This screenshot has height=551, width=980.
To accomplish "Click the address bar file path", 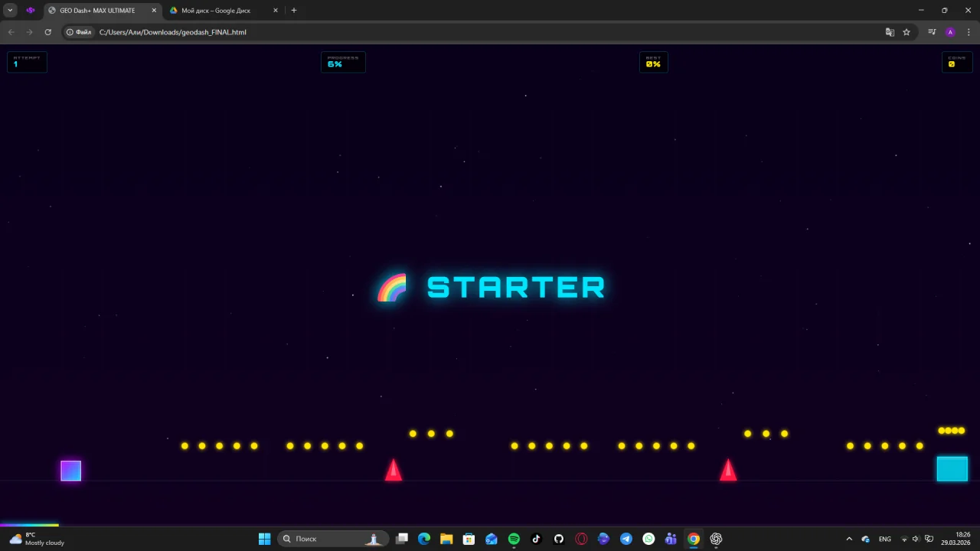I will point(173,32).
